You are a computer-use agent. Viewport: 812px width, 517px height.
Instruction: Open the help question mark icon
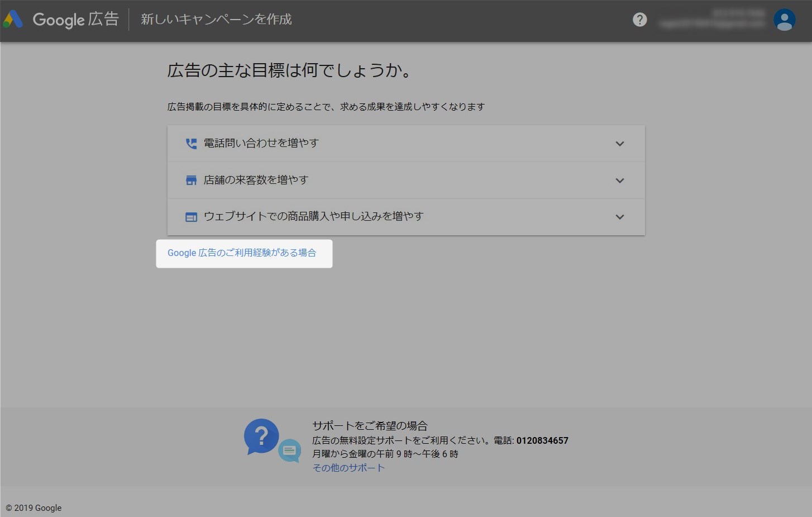pyautogui.click(x=640, y=20)
